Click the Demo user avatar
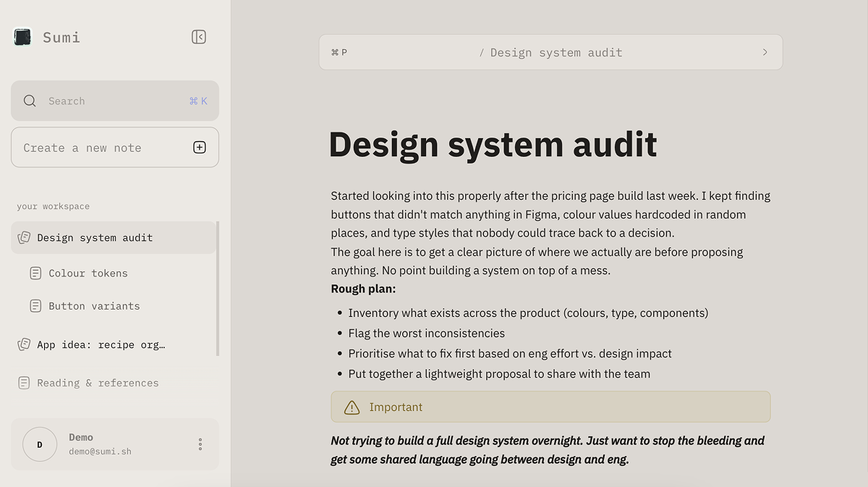The image size is (868, 487). point(40,444)
